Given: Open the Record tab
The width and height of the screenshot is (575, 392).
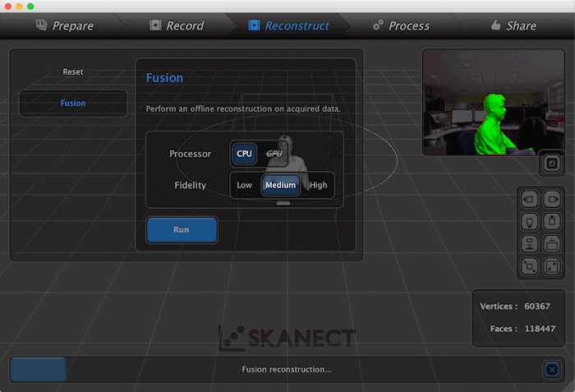Looking at the screenshot, I should pos(177,25).
